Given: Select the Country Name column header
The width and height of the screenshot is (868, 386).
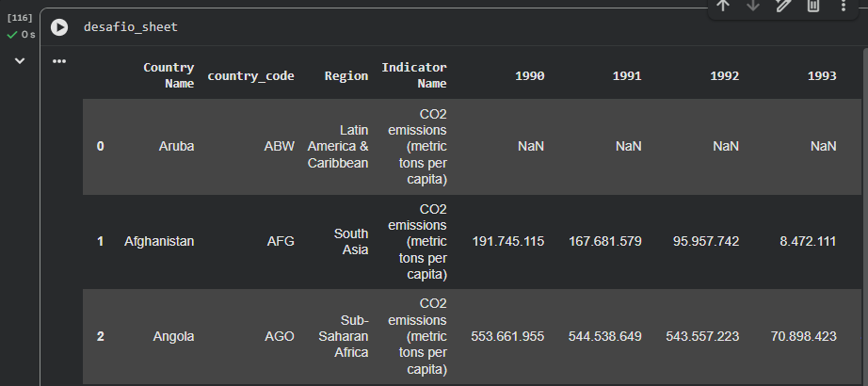Looking at the screenshot, I should (169, 75).
